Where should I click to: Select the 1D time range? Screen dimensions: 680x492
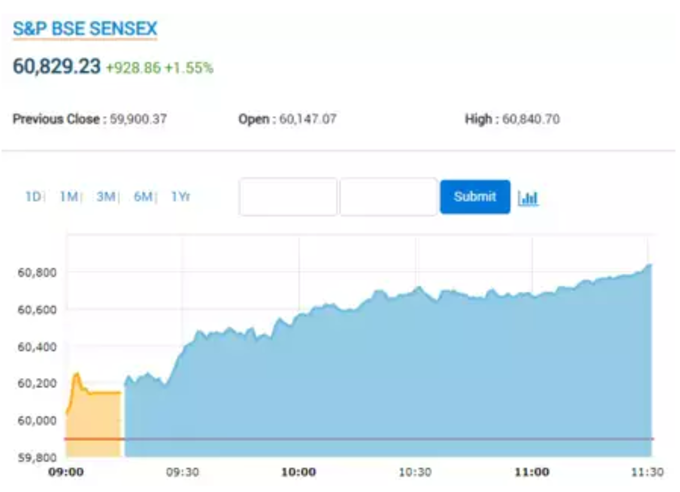point(33,197)
